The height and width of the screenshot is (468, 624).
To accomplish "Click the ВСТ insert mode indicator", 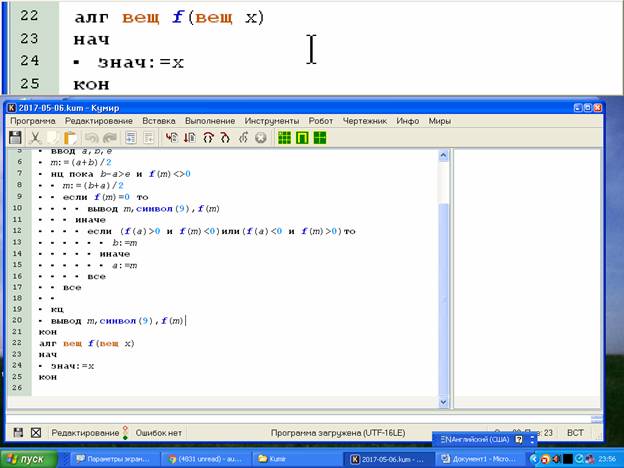I will click(x=575, y=433).
